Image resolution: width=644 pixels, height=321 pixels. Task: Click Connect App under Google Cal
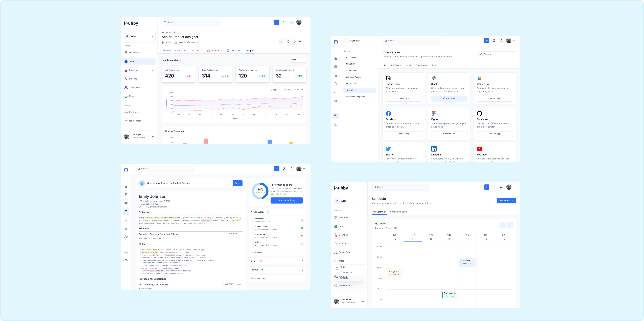tap(494, 99)
